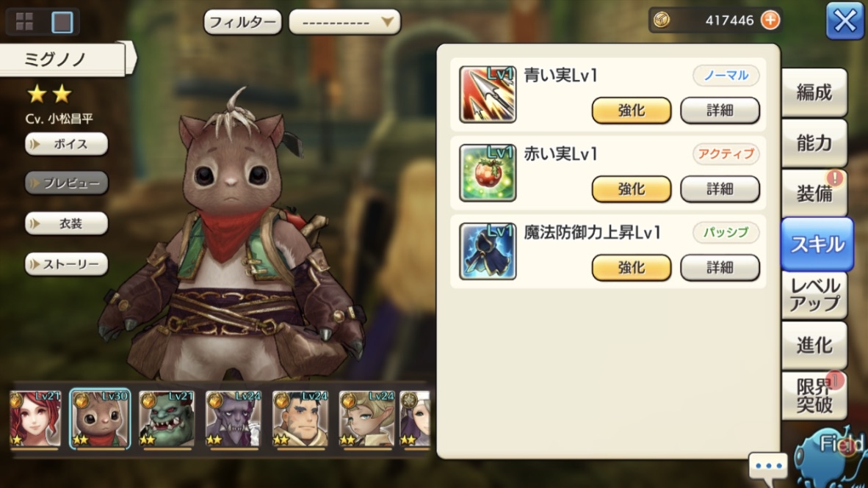The image size is (868, 488).
Task: Switch to the 進化 tab
Action: pos(814,345)
